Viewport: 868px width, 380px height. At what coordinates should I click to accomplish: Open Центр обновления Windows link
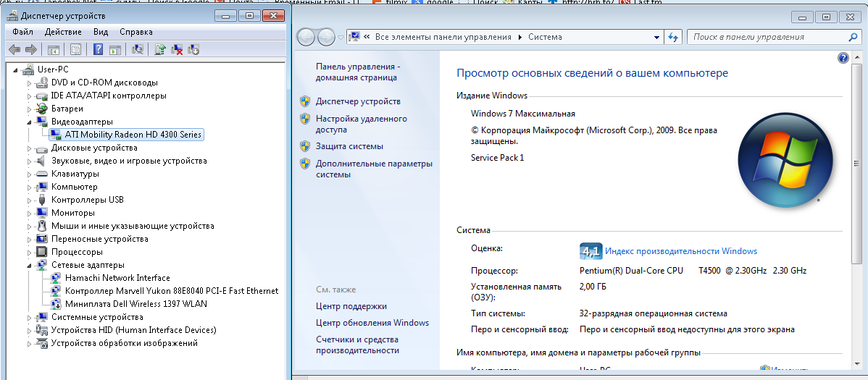click(x=372, y=323)
